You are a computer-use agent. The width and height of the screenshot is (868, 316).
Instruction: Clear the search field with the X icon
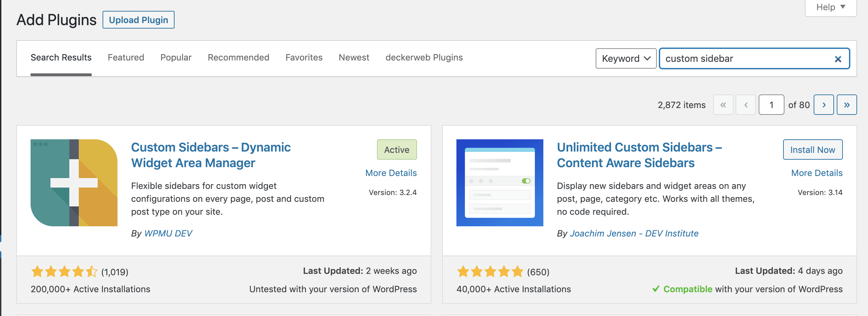pos(838,59)
